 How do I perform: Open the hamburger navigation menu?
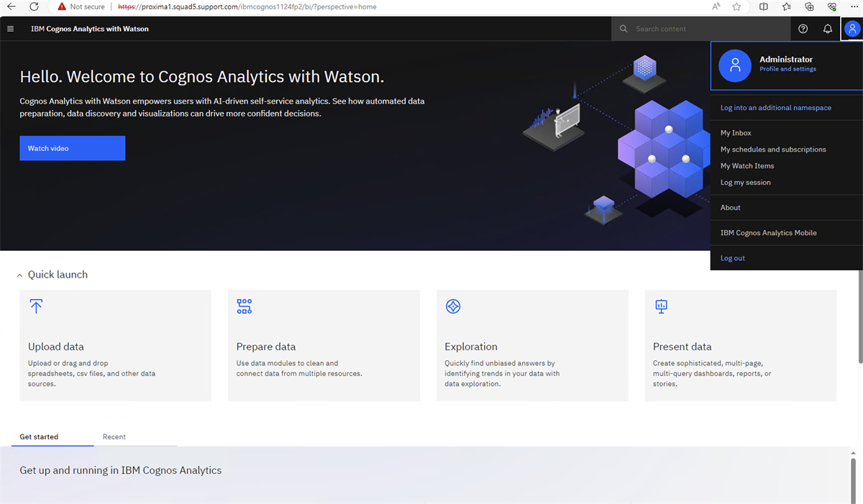[x=10, y=29]
